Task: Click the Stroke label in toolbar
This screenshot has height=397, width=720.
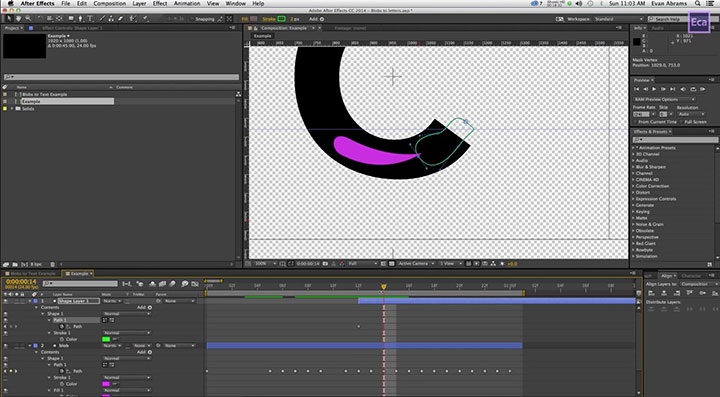Action: 269,19
